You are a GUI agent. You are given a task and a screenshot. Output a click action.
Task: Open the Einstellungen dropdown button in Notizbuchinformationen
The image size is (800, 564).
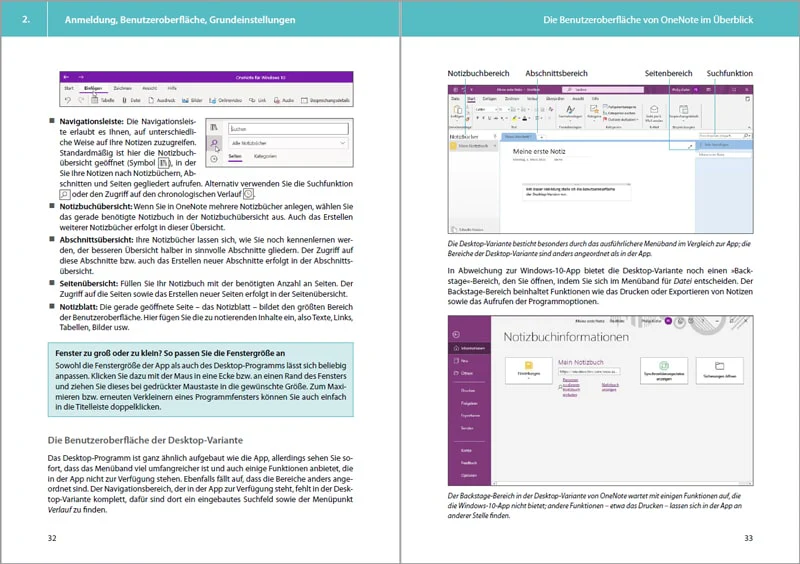pyautogui.click(x=529, y=370)
